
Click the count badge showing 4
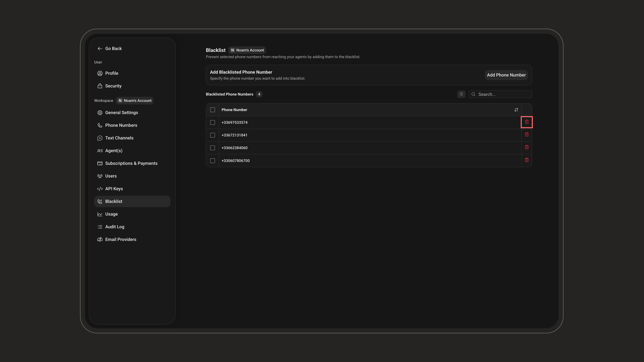(x=259, y=94)
